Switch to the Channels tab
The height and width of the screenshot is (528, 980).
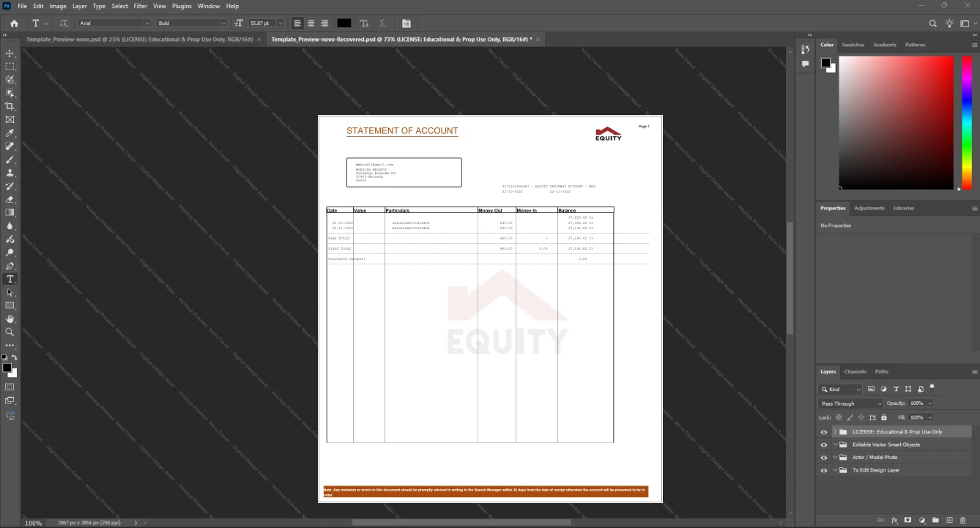coord(855,372)
